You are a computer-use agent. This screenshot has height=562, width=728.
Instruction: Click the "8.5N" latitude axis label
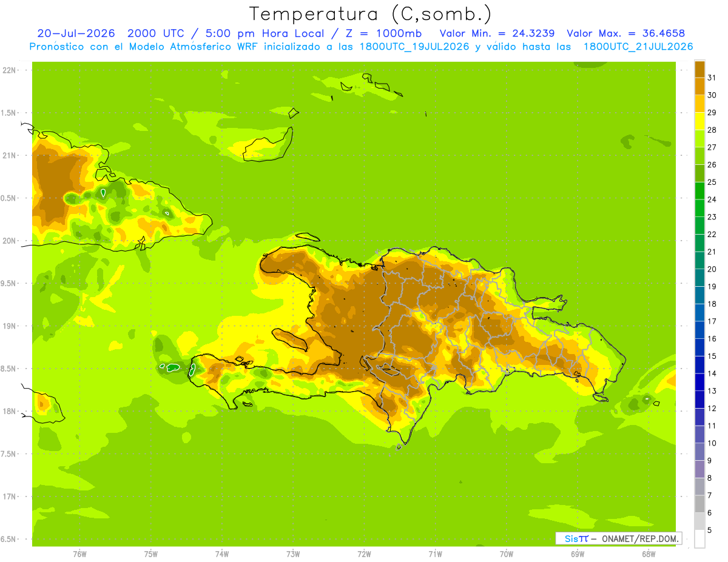[x=8, y=369]
